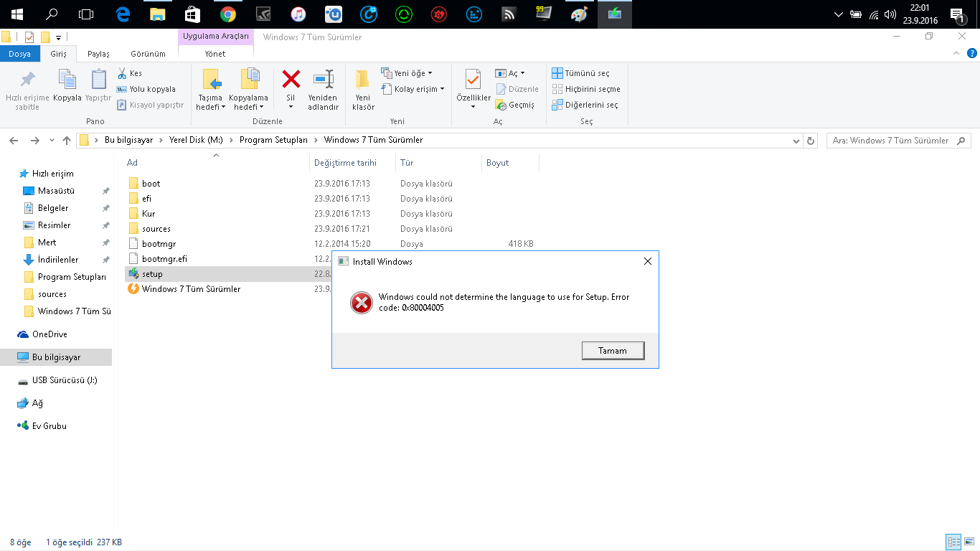980x551 pixels.
Task: Open İndirilenler in the navigation pane
Action: pos(58,260)
